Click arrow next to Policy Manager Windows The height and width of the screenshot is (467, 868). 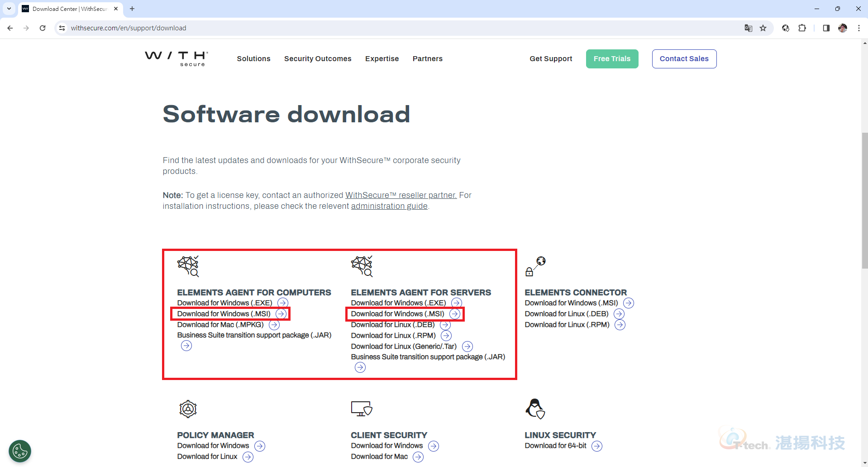260,446
